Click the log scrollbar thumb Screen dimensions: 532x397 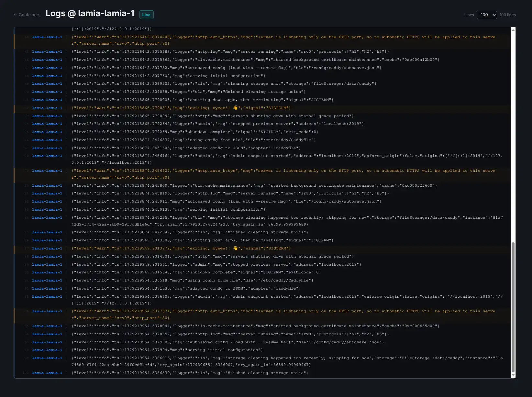point(513,307)
